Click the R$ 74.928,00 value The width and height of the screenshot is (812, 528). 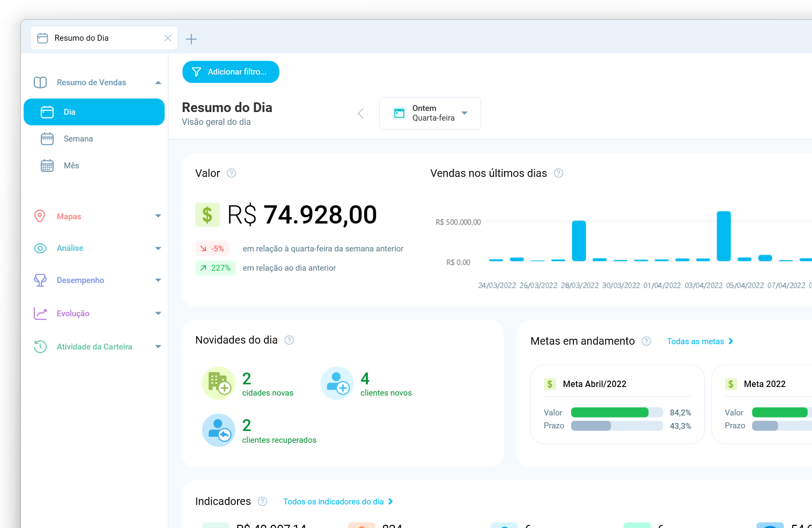click(302, 215)
